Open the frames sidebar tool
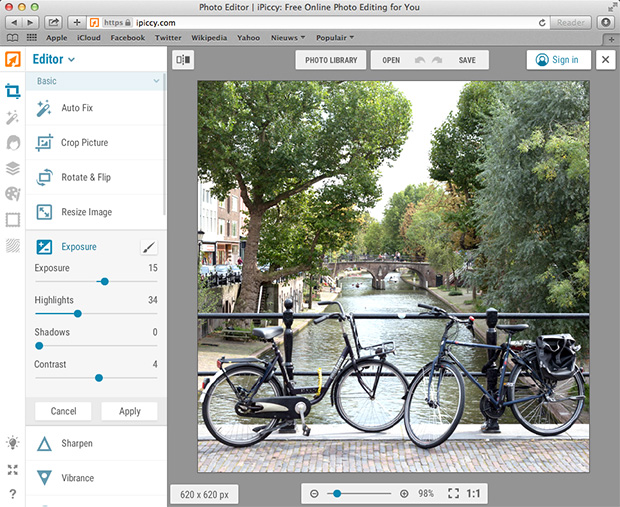This screenshot has width=620, height=507. pyautogui.click(x=13, y=219)
